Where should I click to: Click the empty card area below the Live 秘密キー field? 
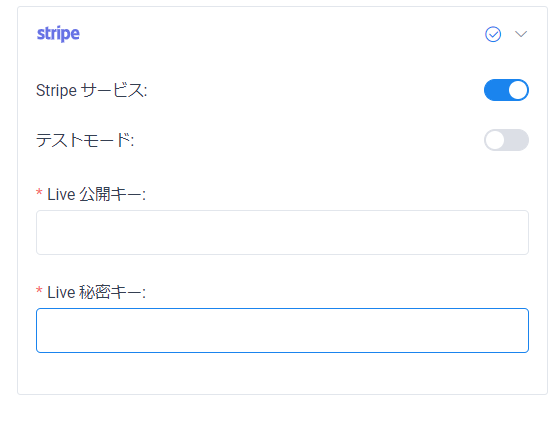282,373
